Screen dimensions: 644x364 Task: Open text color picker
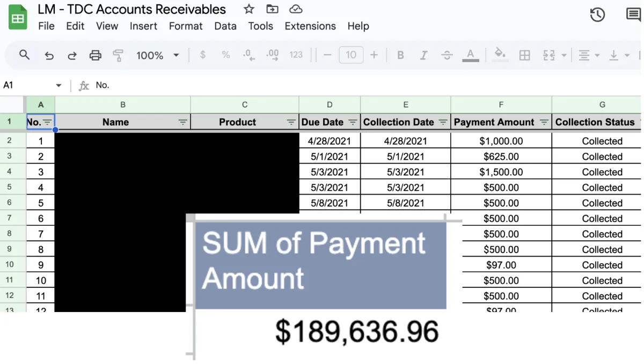[471, 55]
